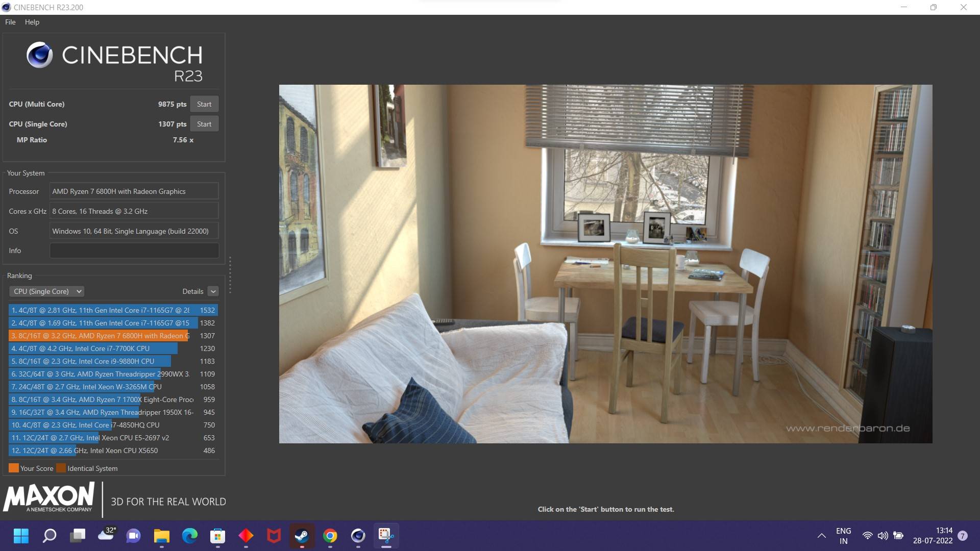Open Microsoft Store taskbar icon

[x=217, y=536]
